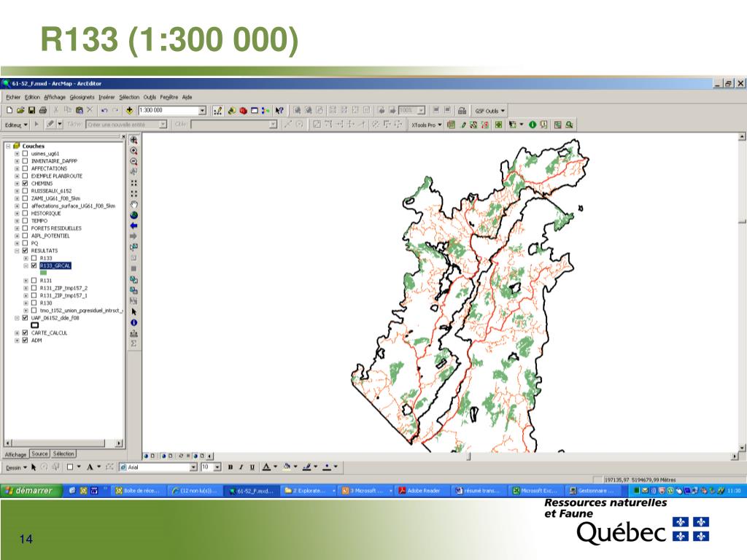Open the Edition menu

click(32, 97)
